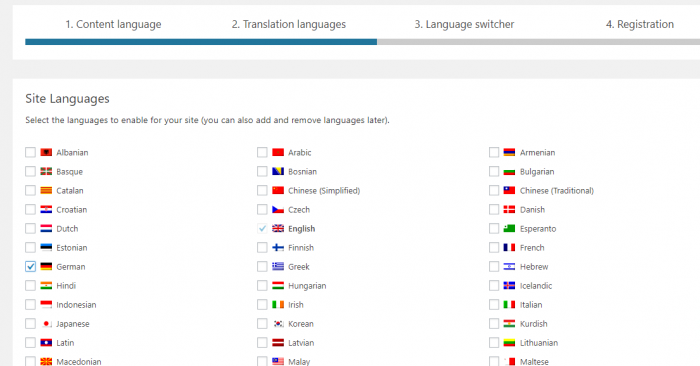Click the Chinese (Simplified) flag icon

pyautogui.click(x=278, y=191)
